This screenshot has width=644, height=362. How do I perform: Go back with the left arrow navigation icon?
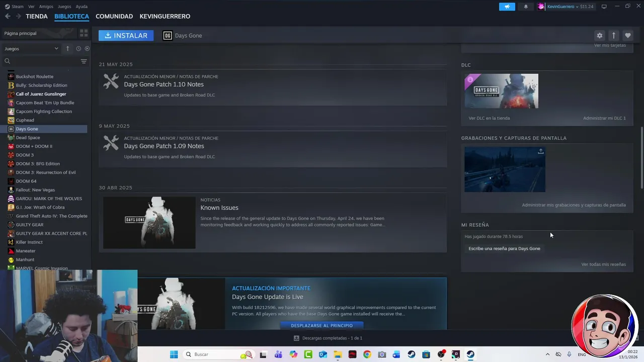tap(8, 16)
